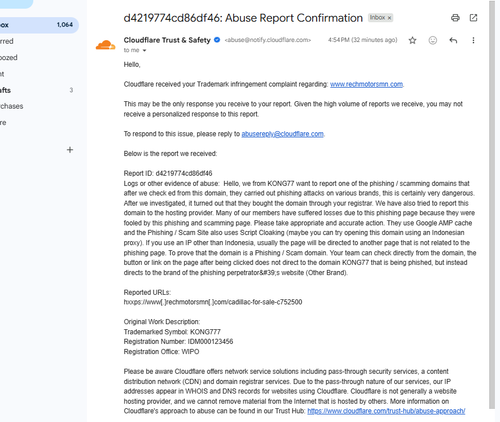Click the 4:54 PM timestamp
Viewport: 500px width, 422px height.
pos(362,40)
